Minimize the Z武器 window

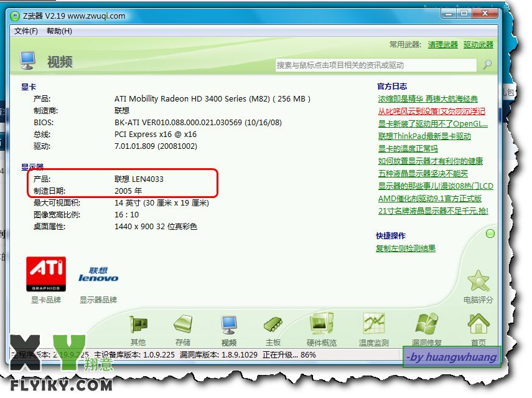(449, 14)
